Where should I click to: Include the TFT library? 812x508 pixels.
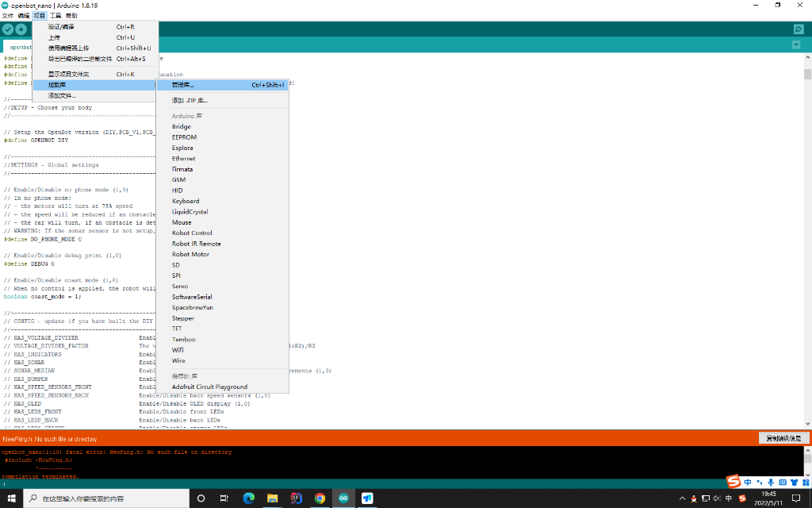tap(223, 329)
